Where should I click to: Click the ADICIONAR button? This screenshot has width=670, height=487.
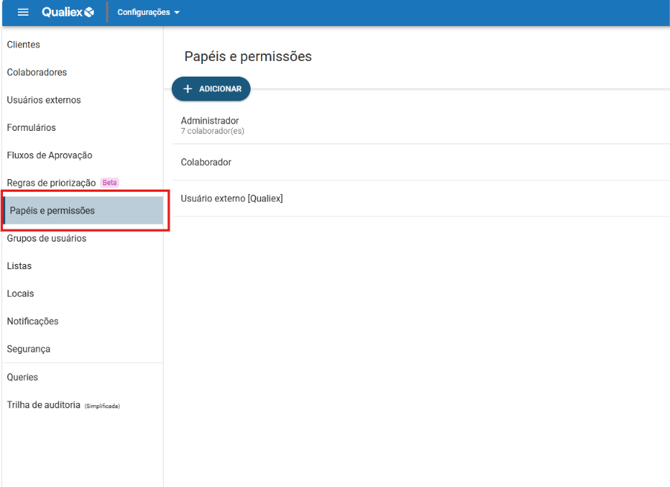pyautogui.click(x=211, y=89)
